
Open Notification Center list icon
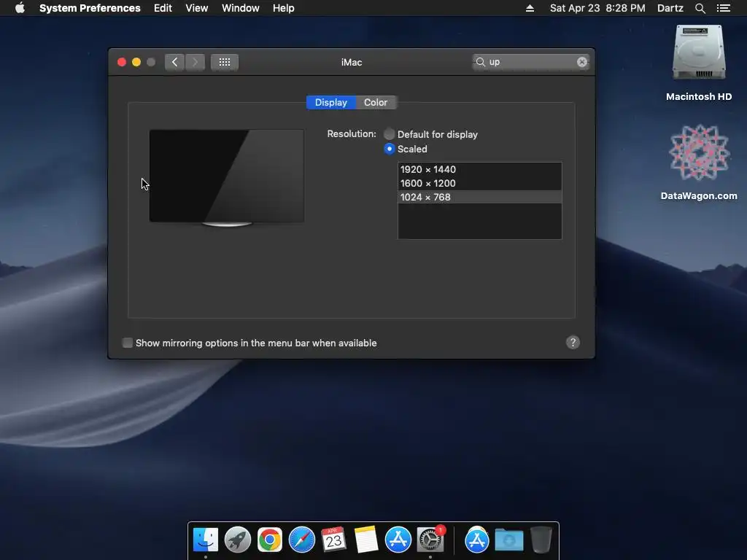pyautogui.click(x=724, y=8)
